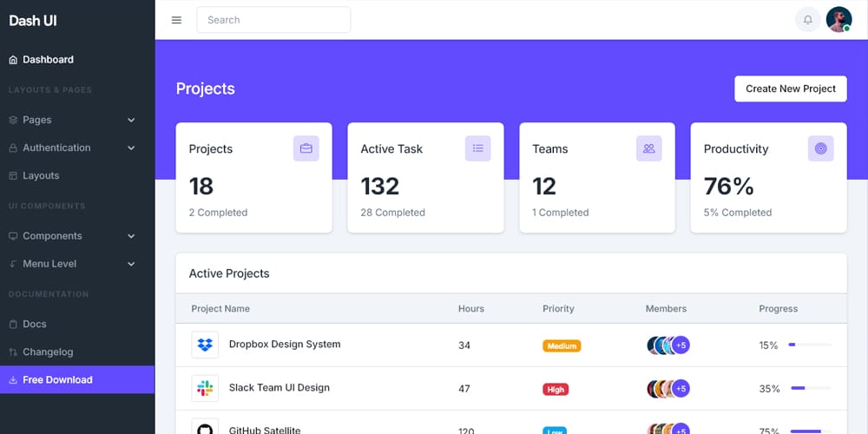Click the '76%' productivity value
The width and height of the screenshot is (868, 434).
click(x=728, y=186)
